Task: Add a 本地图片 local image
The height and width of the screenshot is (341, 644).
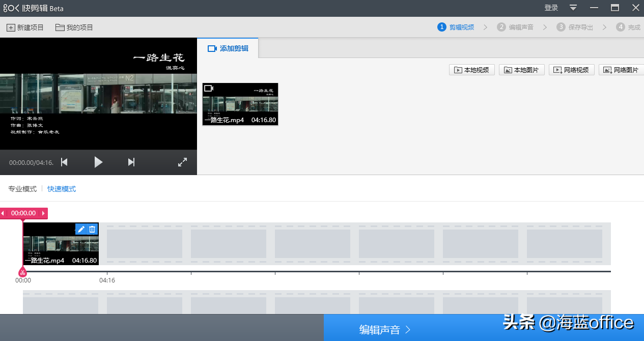Action: click(x=522, y=70)
